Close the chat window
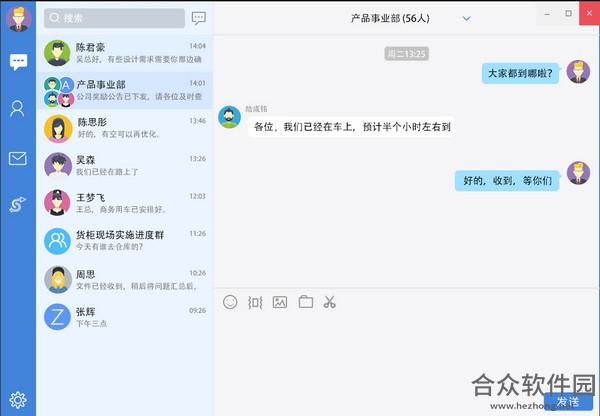The height and width of the screenshot is (416, 600). [589, 13]
